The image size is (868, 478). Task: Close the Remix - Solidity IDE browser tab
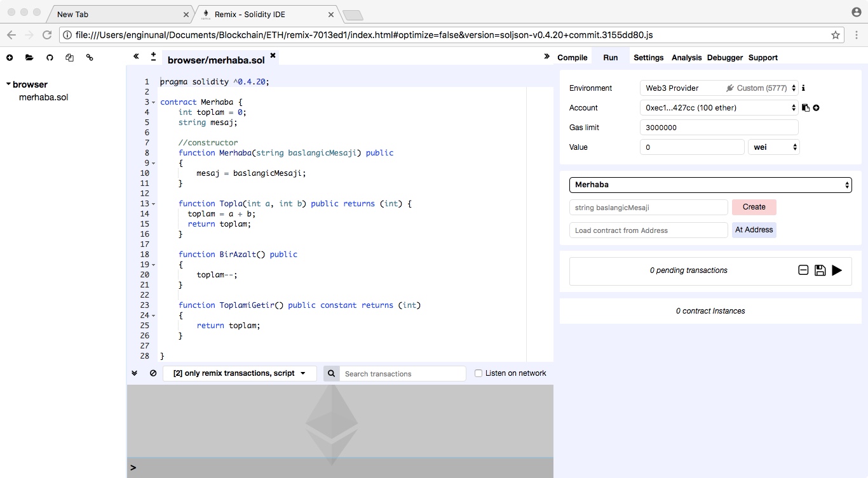point(332,14)
